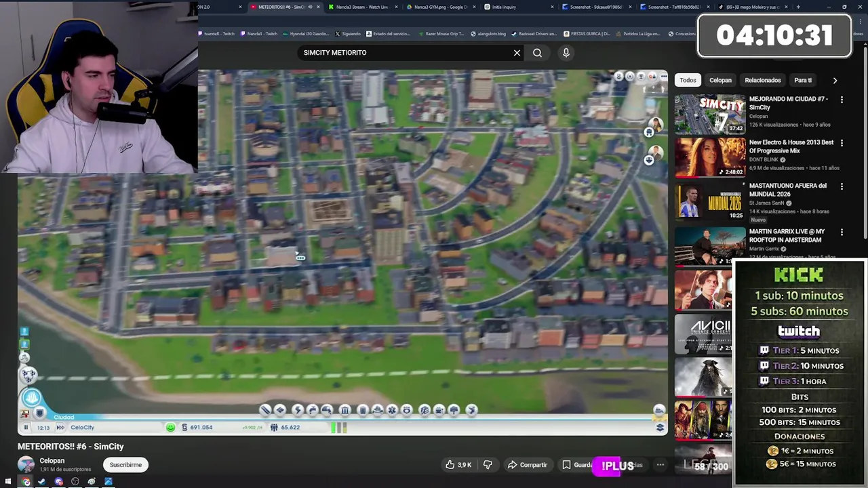The height and width of the screenshot is (488, 868).
Task: Click Suscribirme button for Celopan
Action: 125,465
